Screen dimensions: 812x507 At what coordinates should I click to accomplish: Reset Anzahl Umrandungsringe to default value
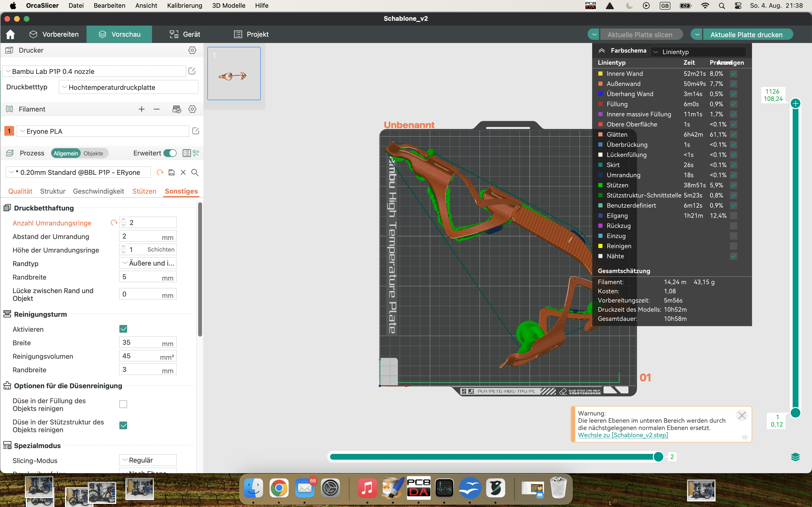(114, 223)
